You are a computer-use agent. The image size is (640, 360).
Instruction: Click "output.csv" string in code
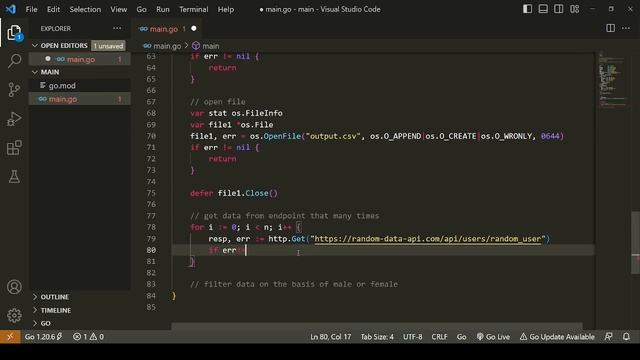coord(333,136)
